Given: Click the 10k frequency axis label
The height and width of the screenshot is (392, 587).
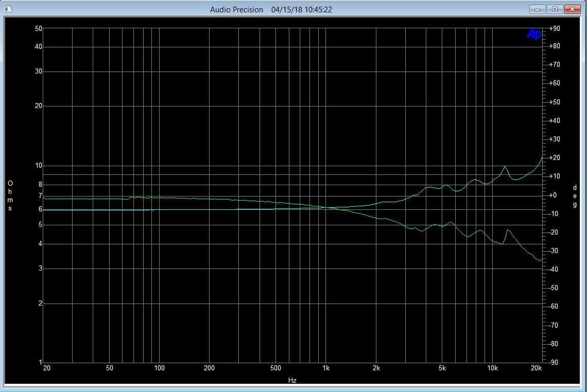Looking at the screenshot, I should pos(492,368).
